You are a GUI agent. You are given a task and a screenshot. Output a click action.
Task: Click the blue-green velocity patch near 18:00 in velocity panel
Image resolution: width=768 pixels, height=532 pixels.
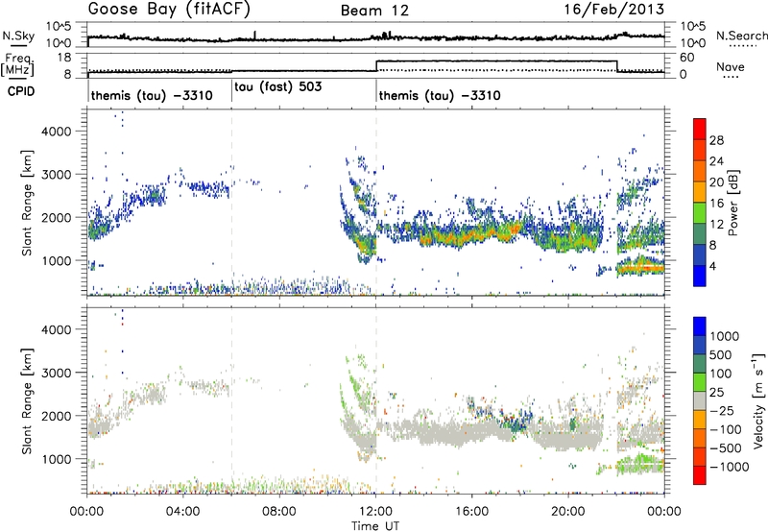pos(515,423)
